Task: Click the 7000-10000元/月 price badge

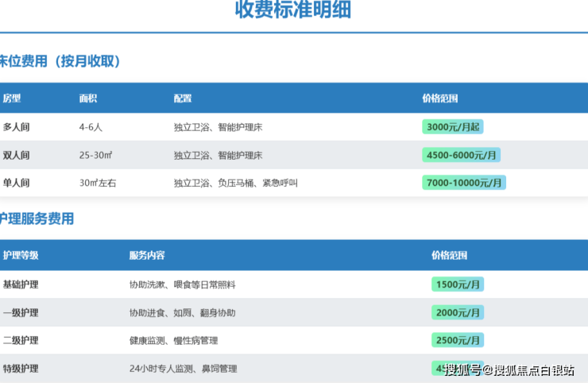Action: click(464, 183)
